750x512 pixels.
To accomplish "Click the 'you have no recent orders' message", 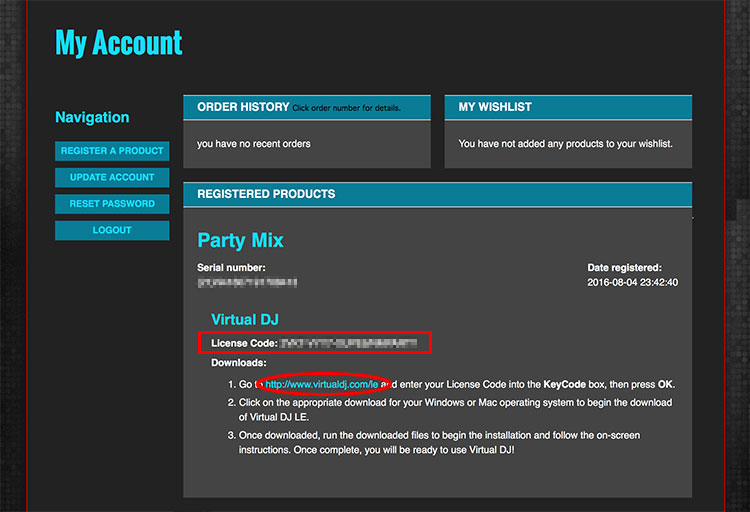I will coord(254,144).
